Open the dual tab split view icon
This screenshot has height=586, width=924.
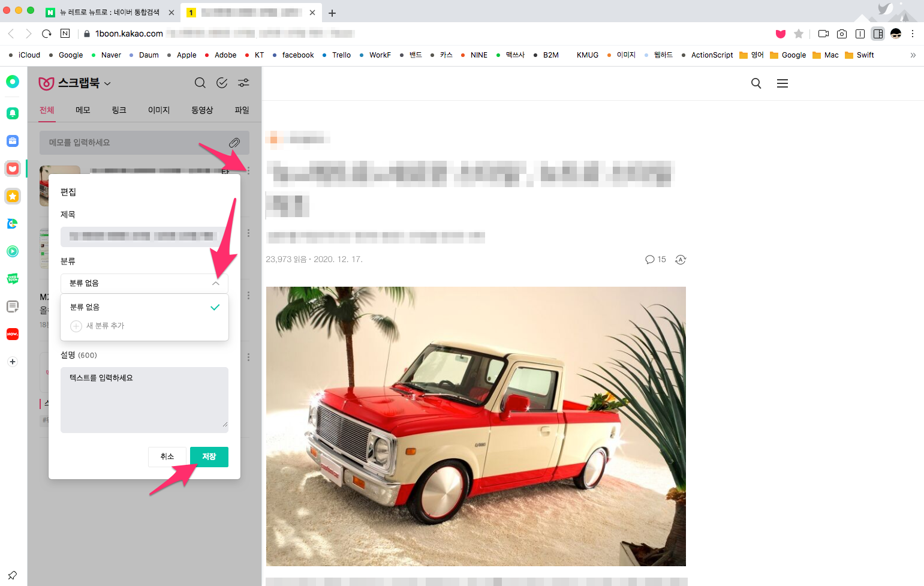(860, 34)
